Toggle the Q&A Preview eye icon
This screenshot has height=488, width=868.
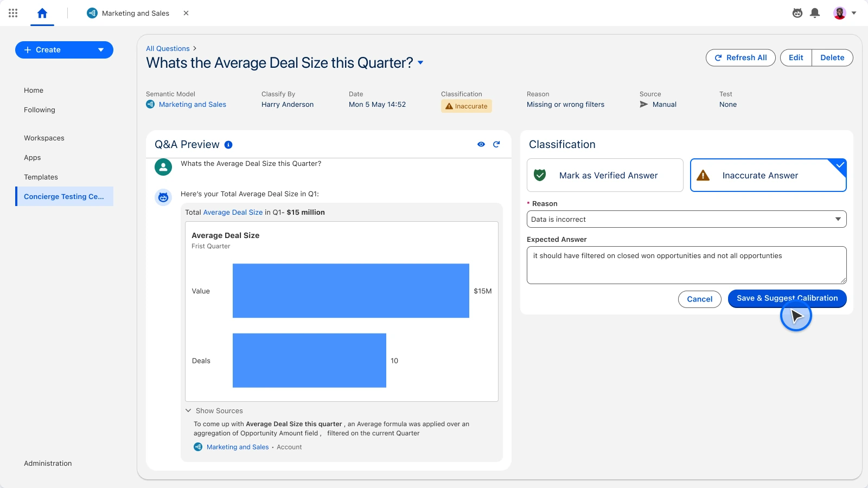coord(481,144)
